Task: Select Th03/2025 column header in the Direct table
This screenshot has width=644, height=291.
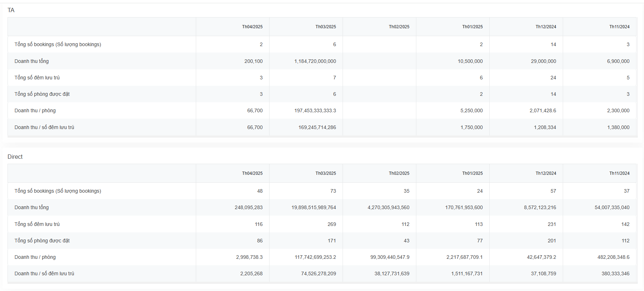Action: click(325, 173)
